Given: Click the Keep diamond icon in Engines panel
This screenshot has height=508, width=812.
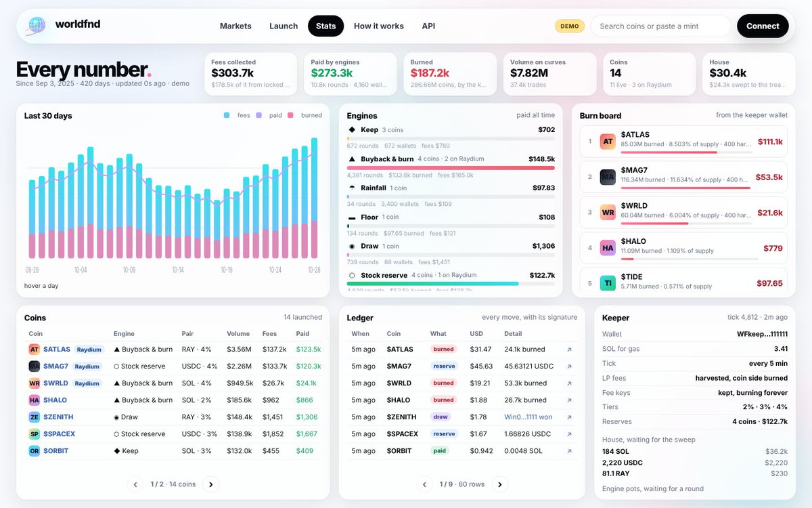Looking at the screenshot, I should [352, 129].
